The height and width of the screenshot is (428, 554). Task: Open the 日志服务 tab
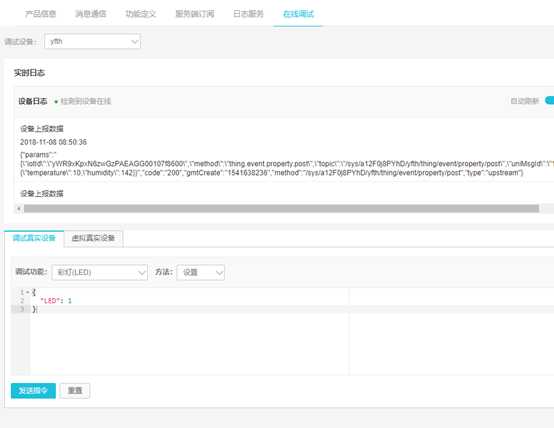click(x=248, y=14)
